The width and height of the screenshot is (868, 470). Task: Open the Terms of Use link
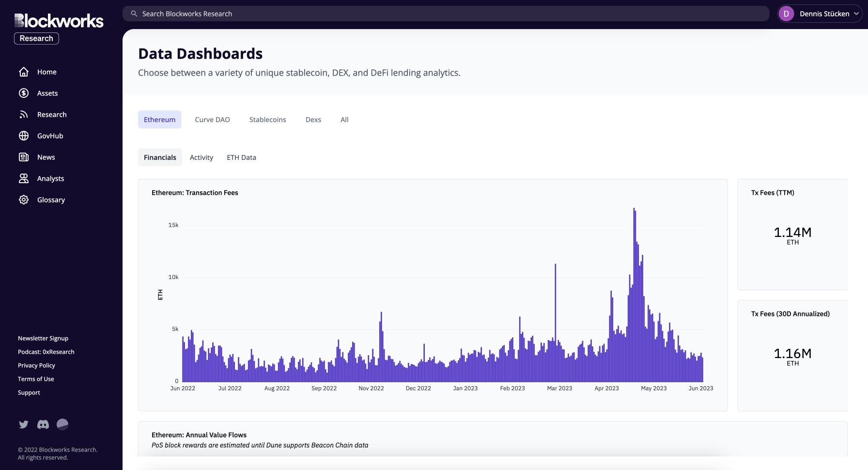pos(36,379)
